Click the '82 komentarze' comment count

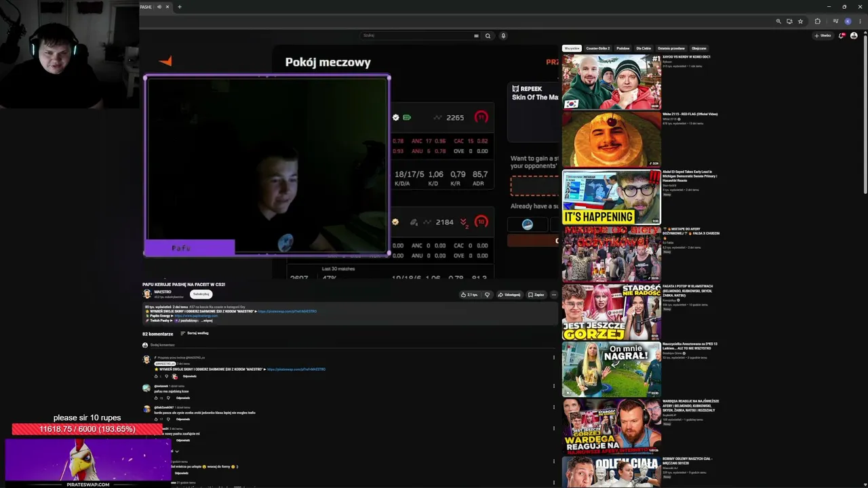coord(158,334)
